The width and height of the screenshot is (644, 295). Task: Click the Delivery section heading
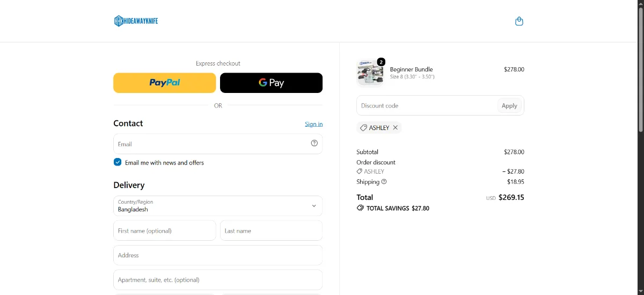click(129, 185)
